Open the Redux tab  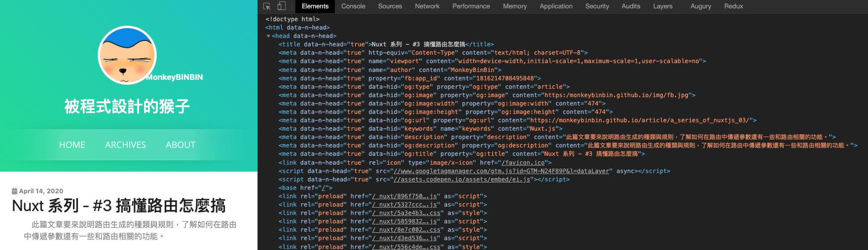pos(733,6)
